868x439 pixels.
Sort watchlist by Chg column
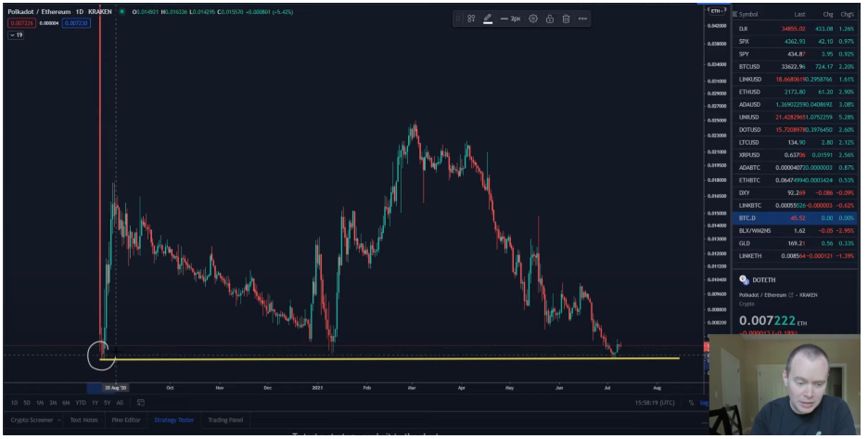click(828, 15)
